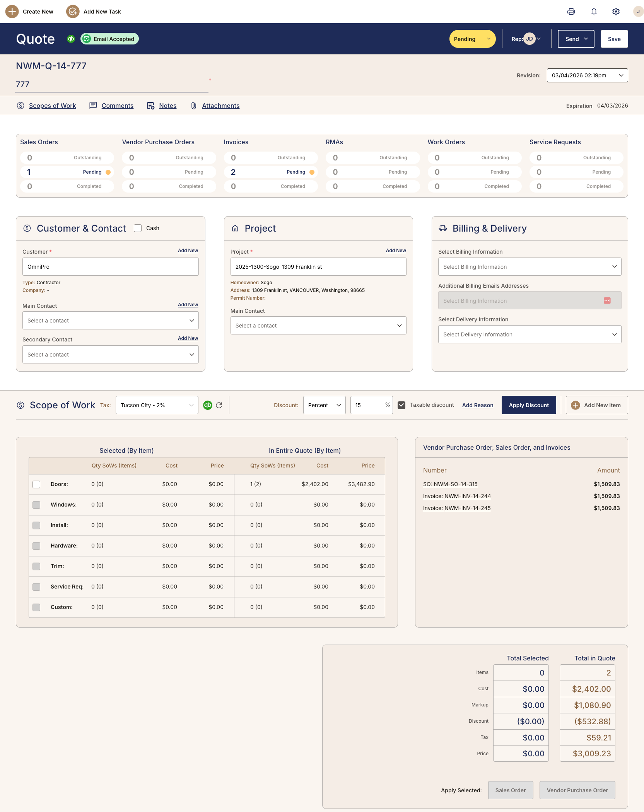Select the Doors row checkbox
The width and height of the screenshot is (644, 812).
pyautogui.click(x=36, y=484)
